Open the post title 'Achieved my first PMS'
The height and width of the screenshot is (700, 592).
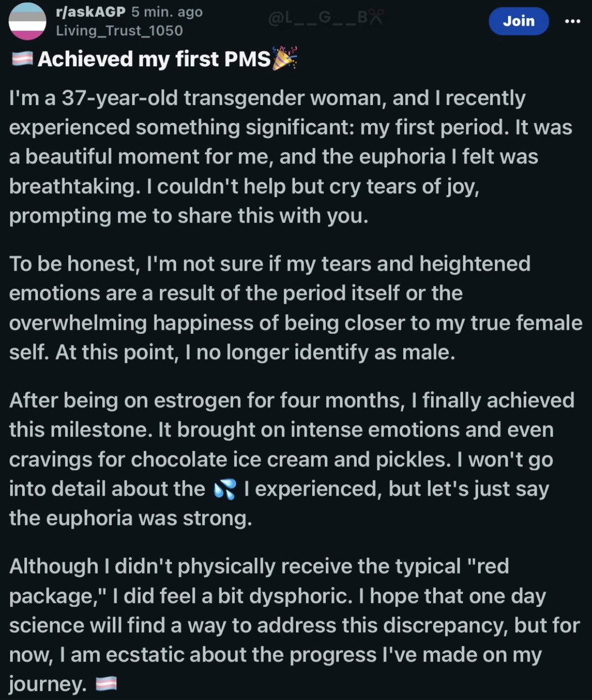(154, 59)
